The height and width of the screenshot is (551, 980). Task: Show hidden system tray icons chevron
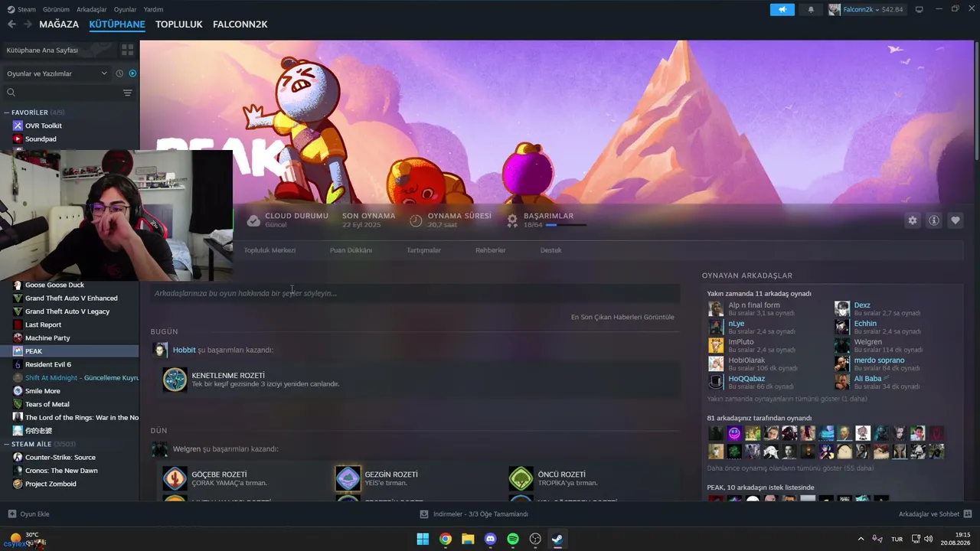(861, 539)
